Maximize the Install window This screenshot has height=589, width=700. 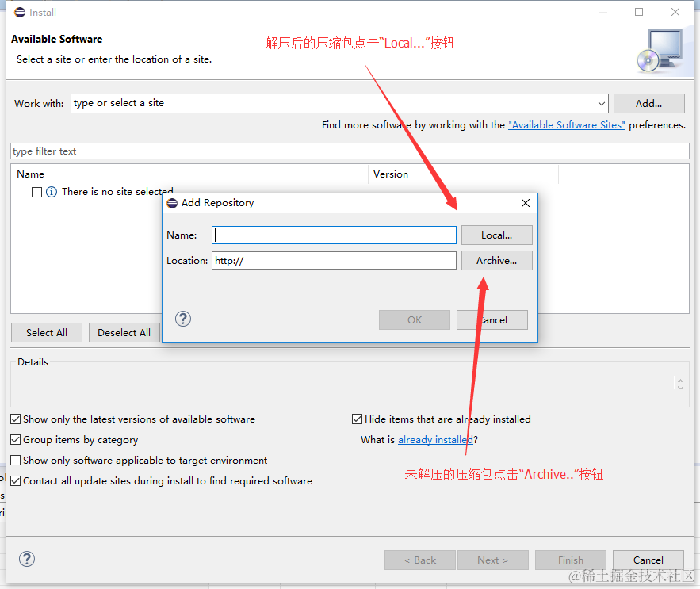tap(639, 12)
